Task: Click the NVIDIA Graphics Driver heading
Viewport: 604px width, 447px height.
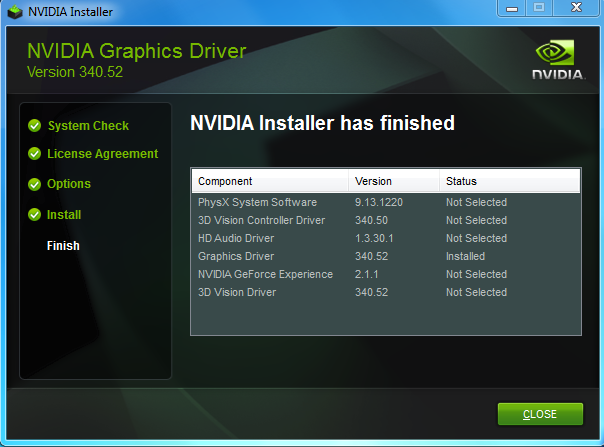Action: pos(136,51)
